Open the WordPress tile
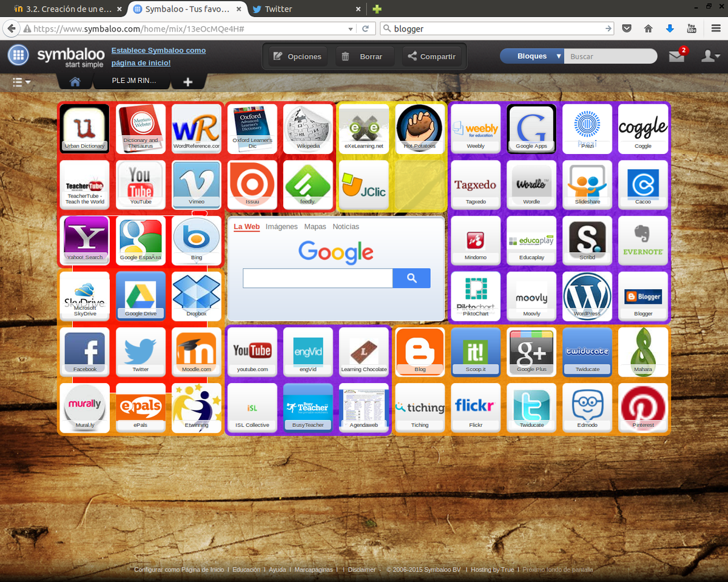The height and width of the screenshot is (582, 728). tap(587, 296)
